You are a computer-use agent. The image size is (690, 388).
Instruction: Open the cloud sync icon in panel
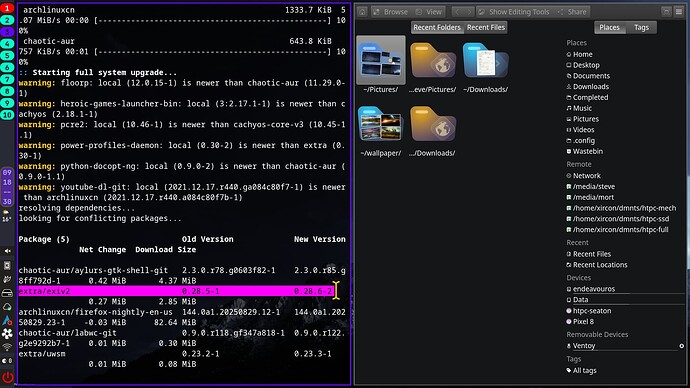click(x=7, y=307)
